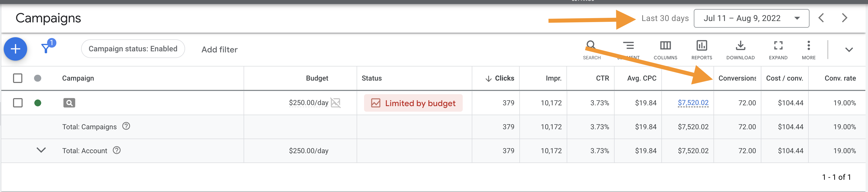Collapse the toolbar with chevron arrow

click(x=849, y=49)
